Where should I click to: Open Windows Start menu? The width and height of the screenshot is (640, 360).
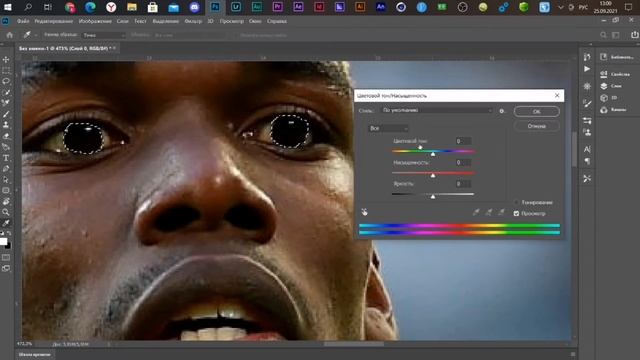coord(7,7)
